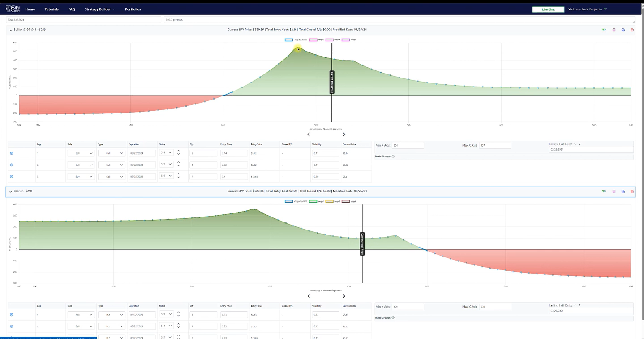Click the Min X Axis field in Bearish panel
Image resolution: width=644 pixels, height=339 pixels.
click(408, 307)
